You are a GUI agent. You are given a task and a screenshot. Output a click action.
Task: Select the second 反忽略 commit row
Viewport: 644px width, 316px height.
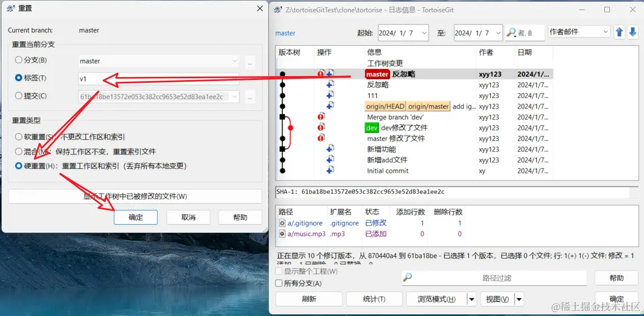coord(415,85)
